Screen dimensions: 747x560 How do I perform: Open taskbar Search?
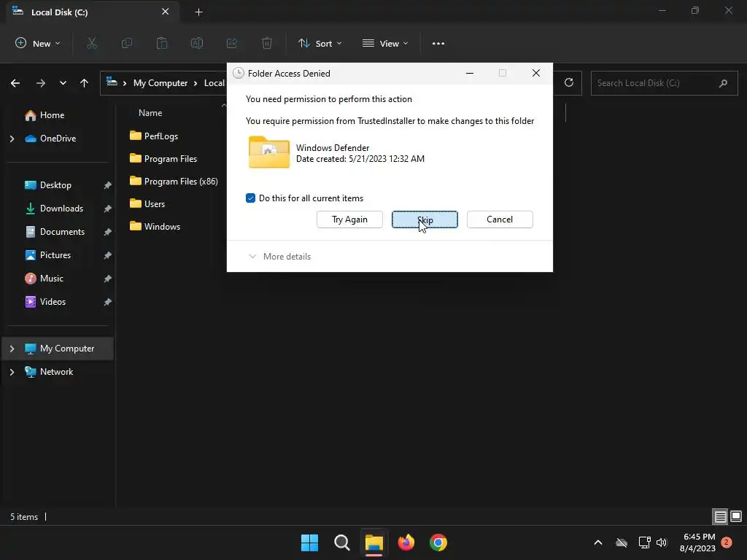pos(341,542)
